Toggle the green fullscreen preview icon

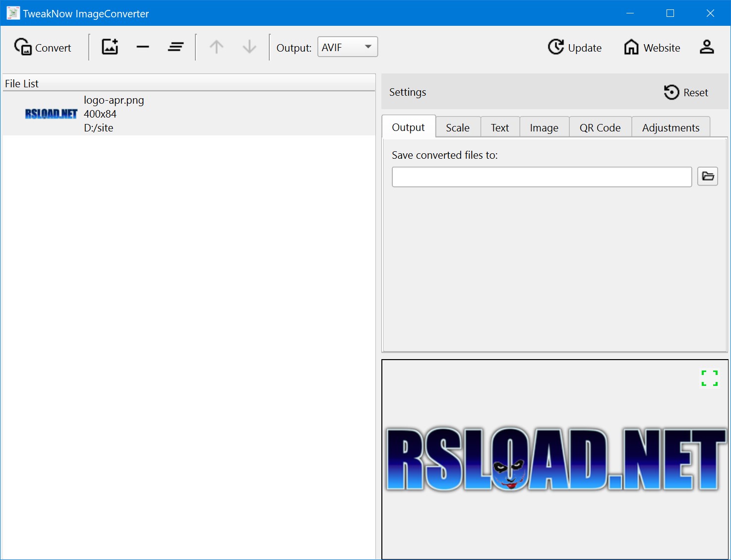710,378
